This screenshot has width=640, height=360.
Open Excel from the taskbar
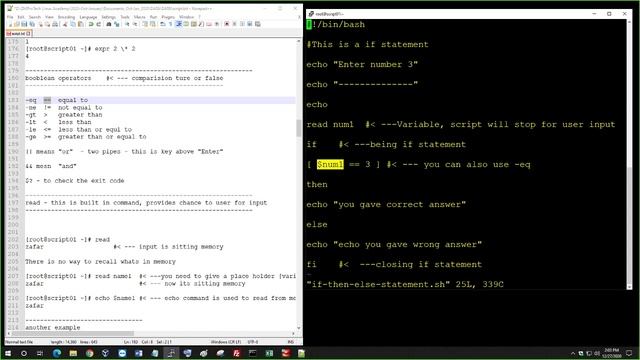tap(269, 353)
